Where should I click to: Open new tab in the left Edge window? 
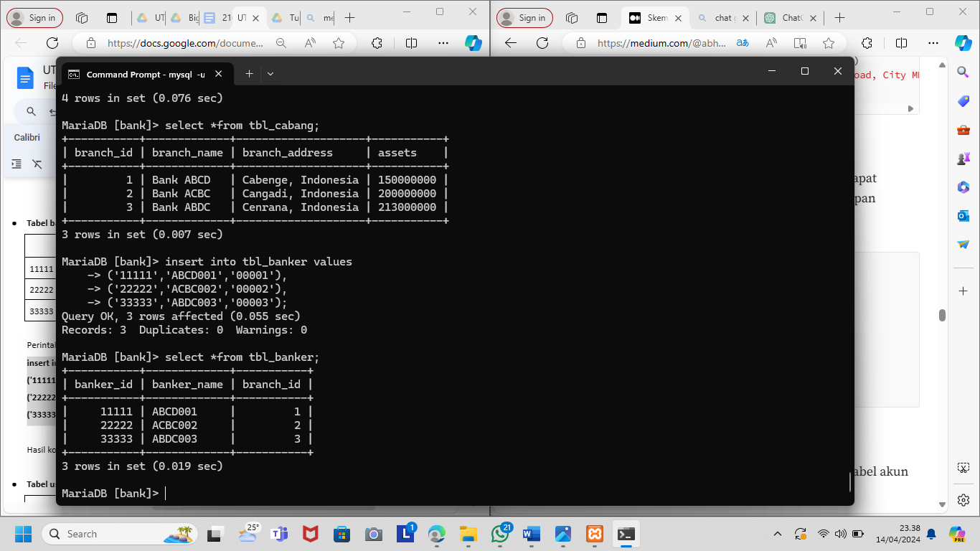click(x=349, y=18)
